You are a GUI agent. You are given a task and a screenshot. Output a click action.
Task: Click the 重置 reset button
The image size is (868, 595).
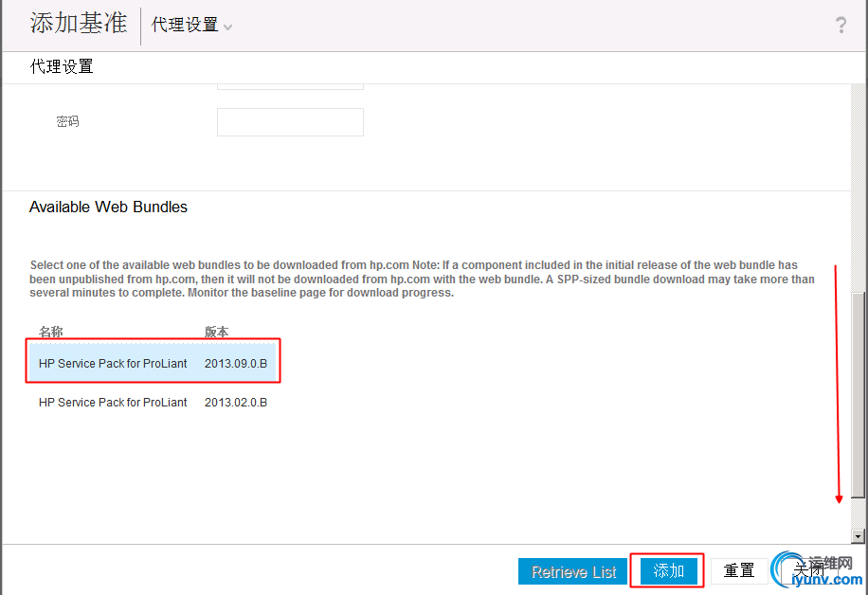[x=739, y=570]
